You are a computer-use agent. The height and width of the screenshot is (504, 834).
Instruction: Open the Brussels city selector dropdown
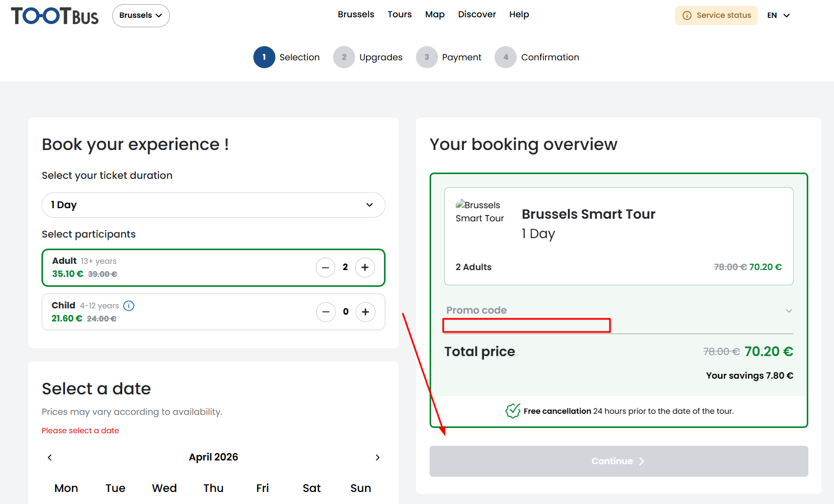[141, 16]
